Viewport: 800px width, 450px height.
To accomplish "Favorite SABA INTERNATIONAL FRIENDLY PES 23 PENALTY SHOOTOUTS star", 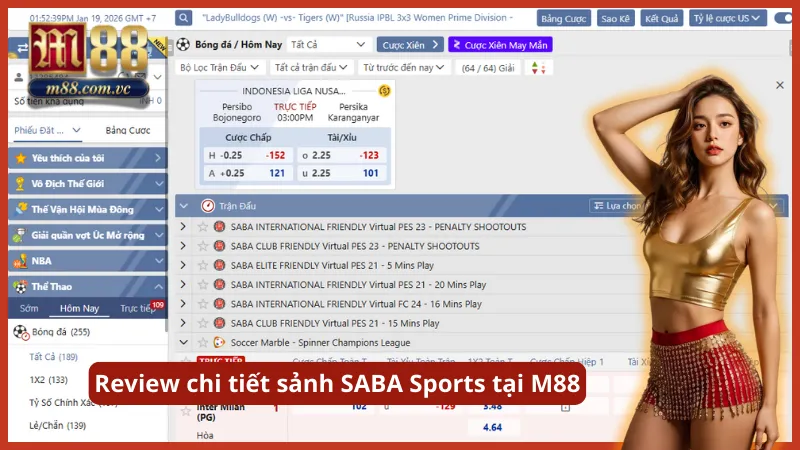I will [x=203, y=227].
